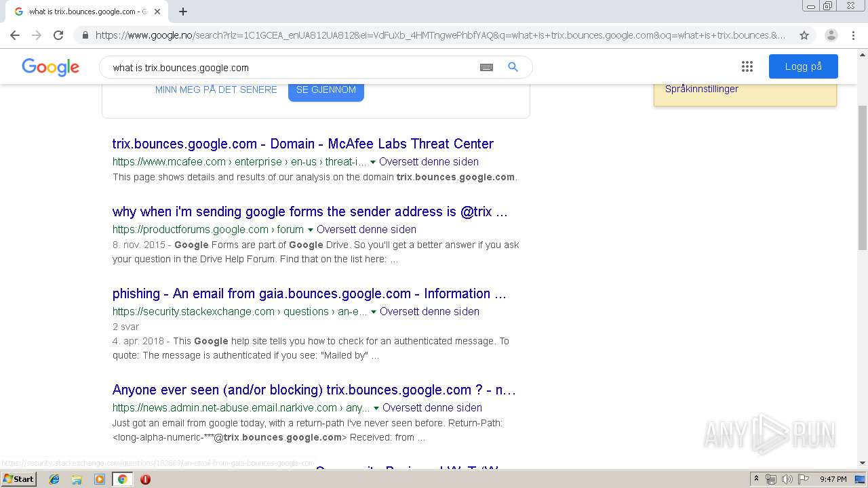This screenshot has width=868, height=488.
Task: Close the Google search tab
Action: click(x=157, y=12)
